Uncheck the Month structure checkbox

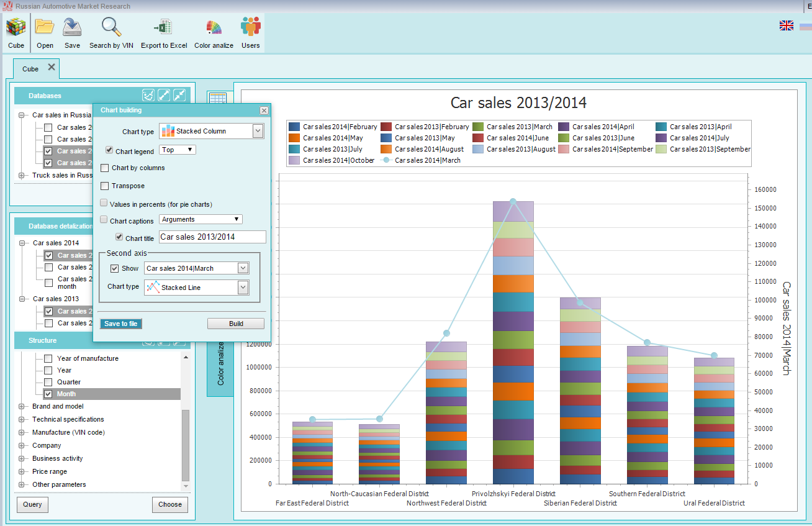[x=48, y=394]
